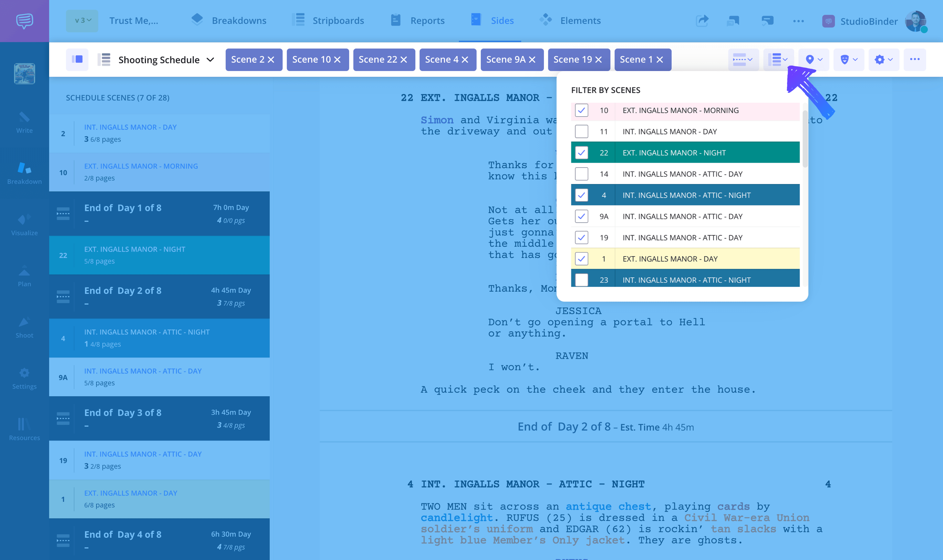943x560 pixels.
Task: Select scene 2 INT. INGALLS MANOR - DAY strip
Action: click(159, 133)
